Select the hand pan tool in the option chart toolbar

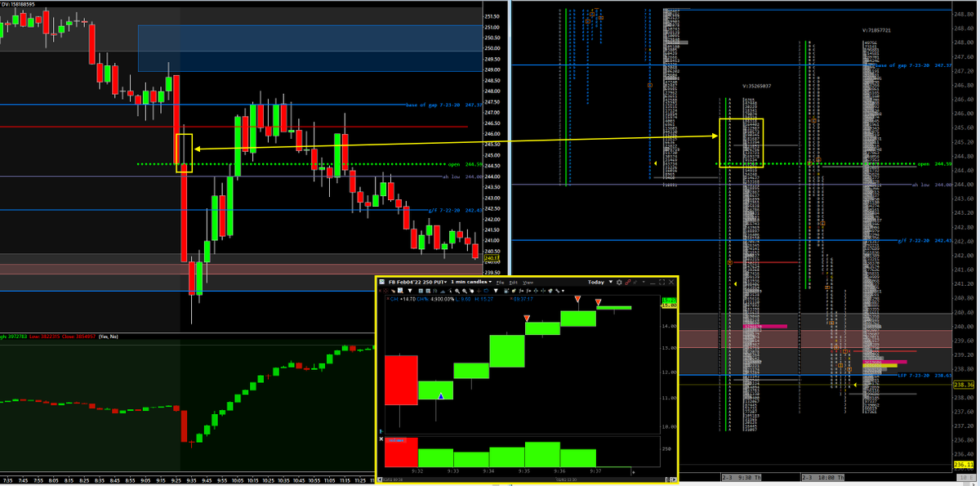(471, 291)
